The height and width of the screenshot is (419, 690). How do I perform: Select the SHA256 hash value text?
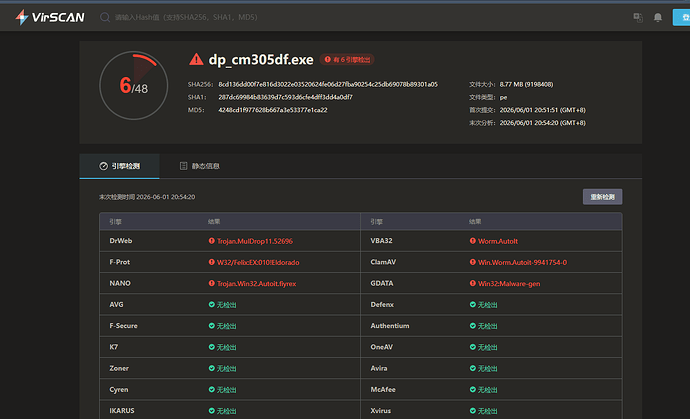[328, 84]
